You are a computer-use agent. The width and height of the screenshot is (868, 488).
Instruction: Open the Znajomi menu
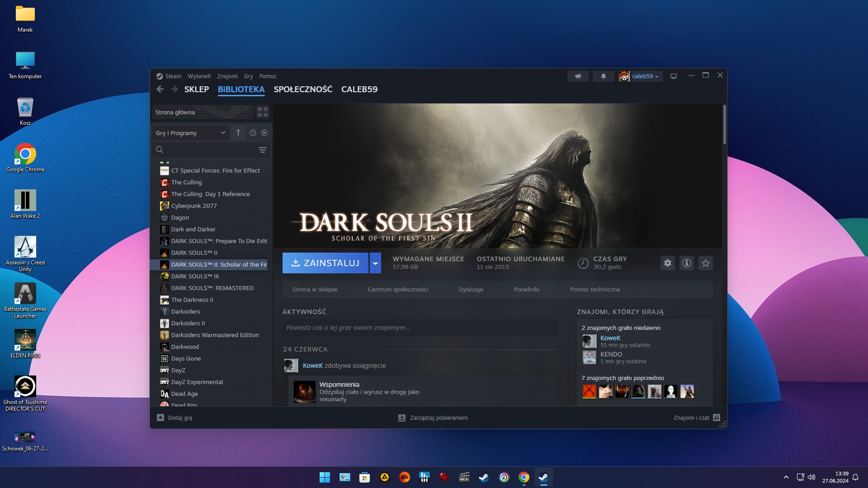227,76
